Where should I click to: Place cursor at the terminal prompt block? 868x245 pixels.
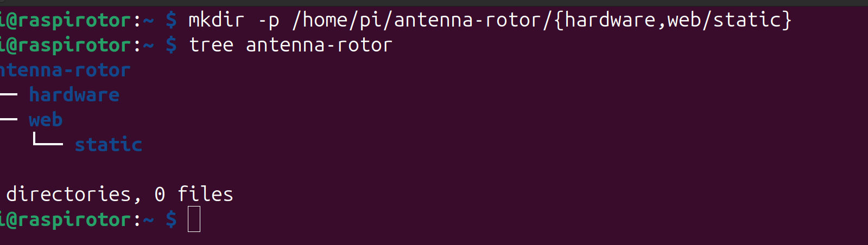[194, 219]
